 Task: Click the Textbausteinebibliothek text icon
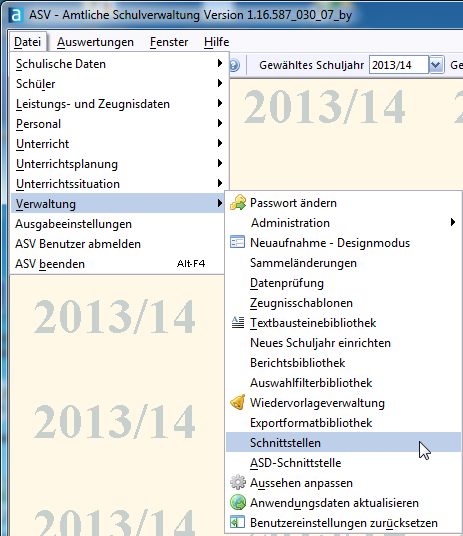pyautogui.click(x=238, y=322)
